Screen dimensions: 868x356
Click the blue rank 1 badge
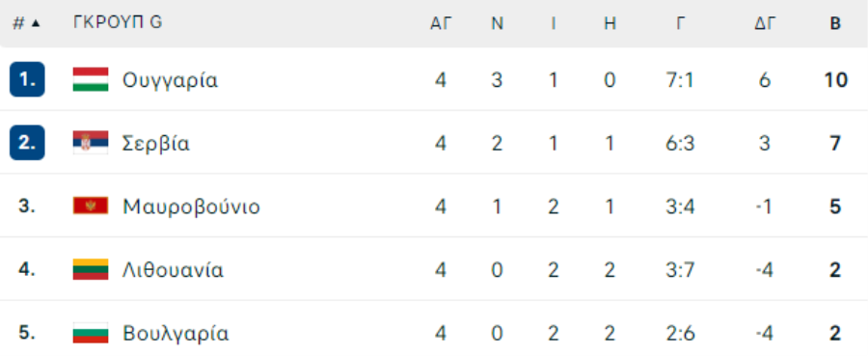(27, 80)
